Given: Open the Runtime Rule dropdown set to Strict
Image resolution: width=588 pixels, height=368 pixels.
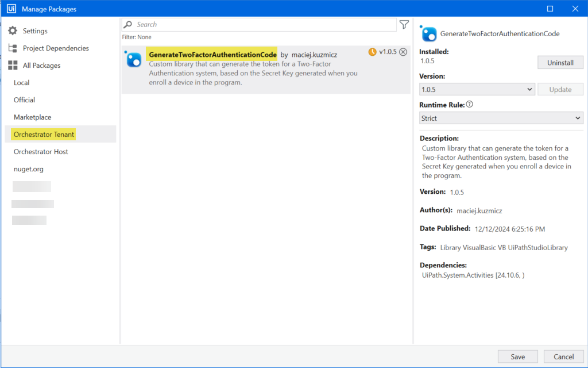Looking at the screenshot, I should tap(501, 118).
